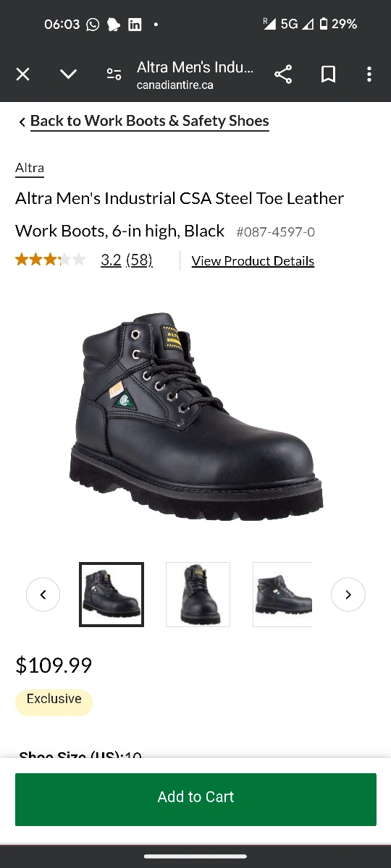Open site settings tune icon
Image resolution: width=391 pixels, height=868 pixels.
pyautogui.click(x=114, y=75)
